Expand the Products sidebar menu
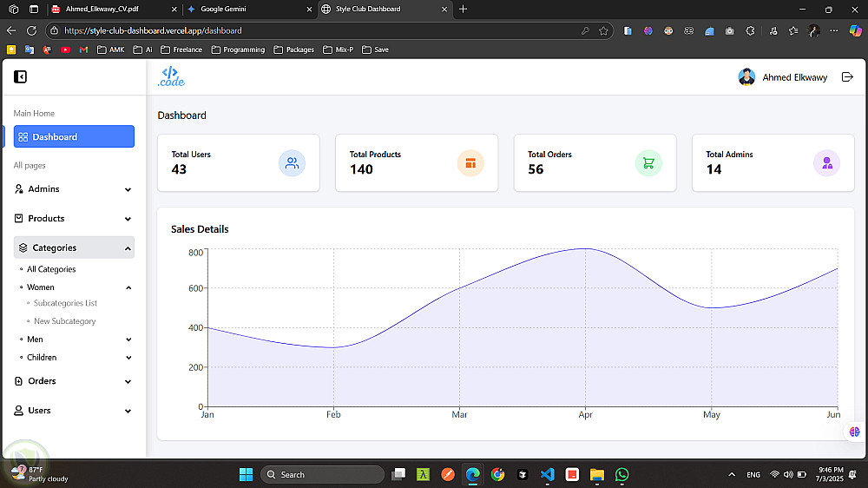Screen dimensions: 868x488 [x=74, y=218]
